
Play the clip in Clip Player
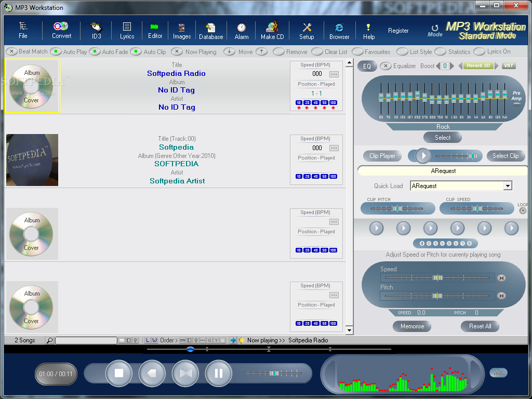[x=423, y=156]
